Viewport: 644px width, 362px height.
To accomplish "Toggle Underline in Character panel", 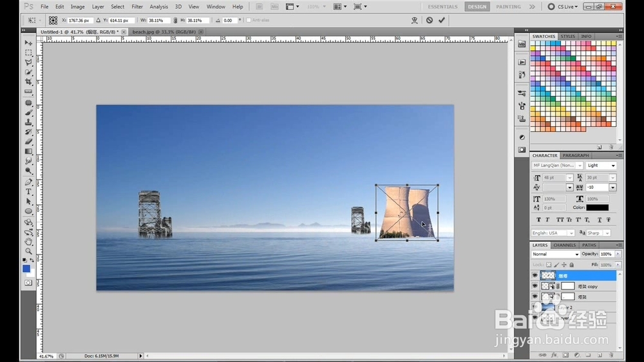I will (600, 220).
